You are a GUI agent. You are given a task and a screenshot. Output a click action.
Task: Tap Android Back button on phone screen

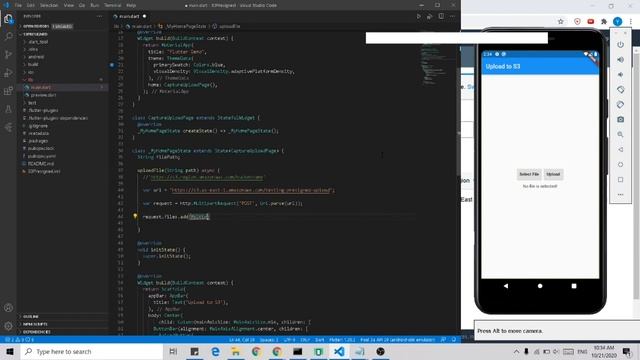click(506, 286)
